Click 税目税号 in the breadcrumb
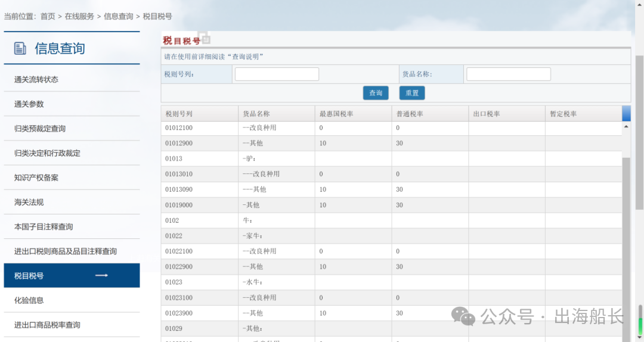This screenshot has width=644, height=342. 157,17
